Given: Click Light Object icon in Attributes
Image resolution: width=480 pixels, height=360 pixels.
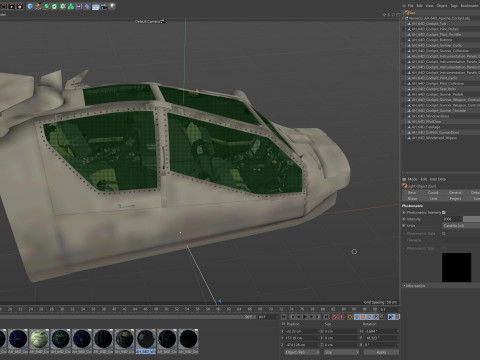Looking at the screenshot, I should click(x=405, y=186).
